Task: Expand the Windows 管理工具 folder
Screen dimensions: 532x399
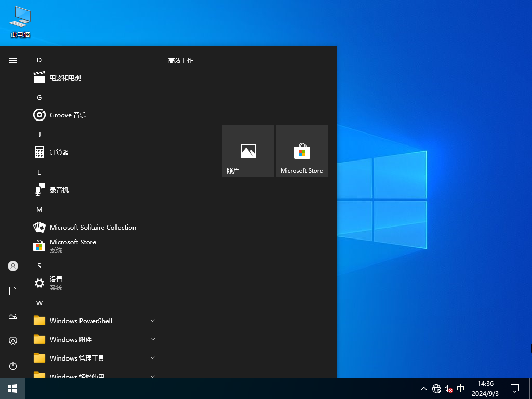Action: [76, 358]
